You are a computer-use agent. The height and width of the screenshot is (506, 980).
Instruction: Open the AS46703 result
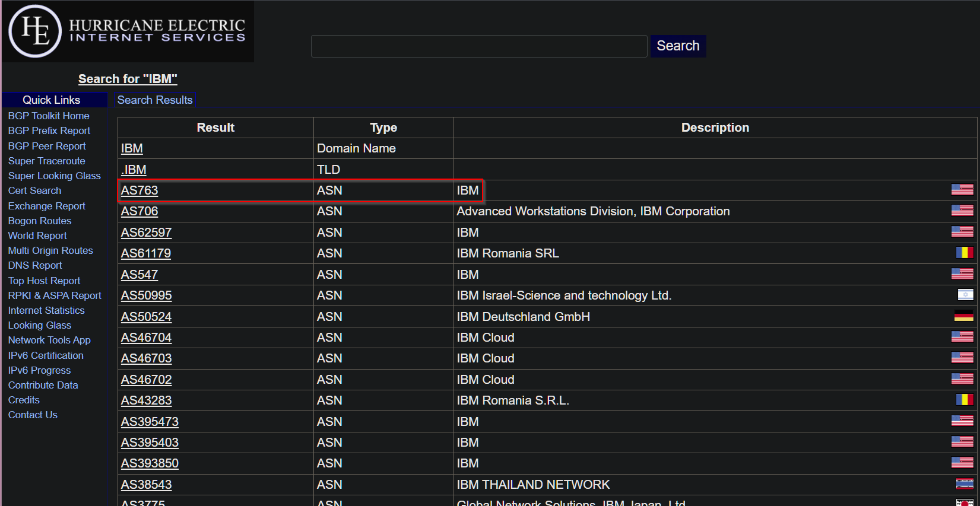(146, 358)
